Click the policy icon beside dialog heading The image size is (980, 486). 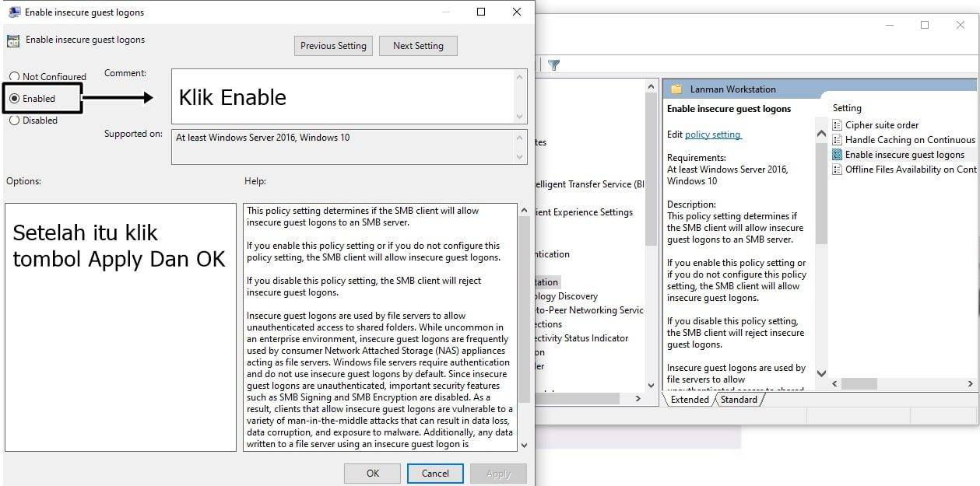[x=13, y=40]
